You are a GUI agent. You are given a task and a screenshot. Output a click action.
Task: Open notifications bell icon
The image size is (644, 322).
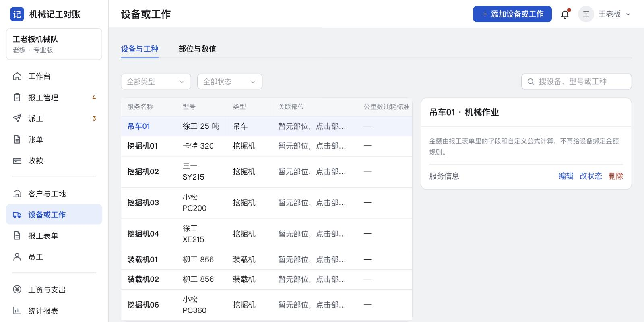[565, 14]
